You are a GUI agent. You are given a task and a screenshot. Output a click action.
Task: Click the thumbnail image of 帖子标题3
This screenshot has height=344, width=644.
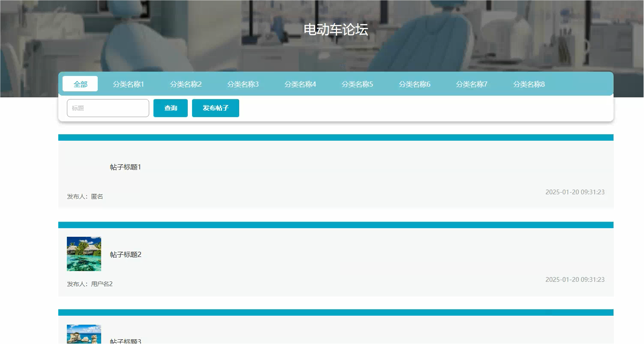[x=84, y=334]
